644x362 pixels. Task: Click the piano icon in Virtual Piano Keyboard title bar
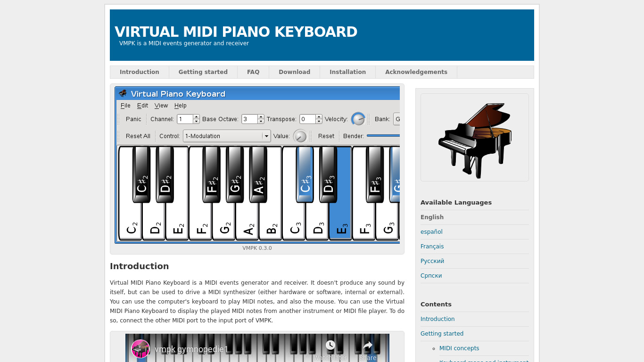coord(123,93)
